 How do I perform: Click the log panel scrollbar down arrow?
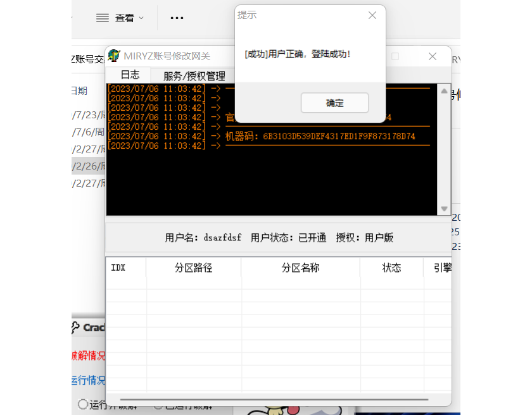click(x=444, y=209)
